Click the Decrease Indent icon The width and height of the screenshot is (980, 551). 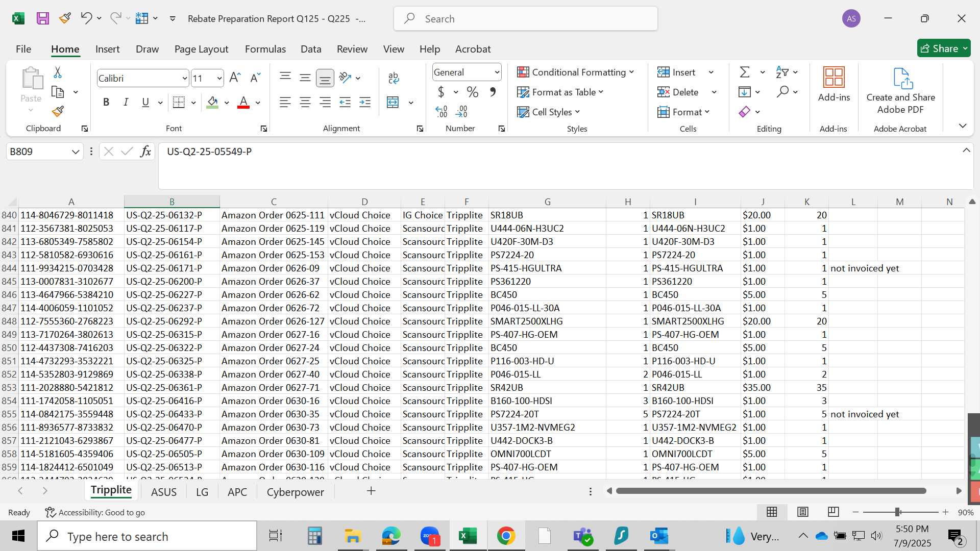coord(345,103)
